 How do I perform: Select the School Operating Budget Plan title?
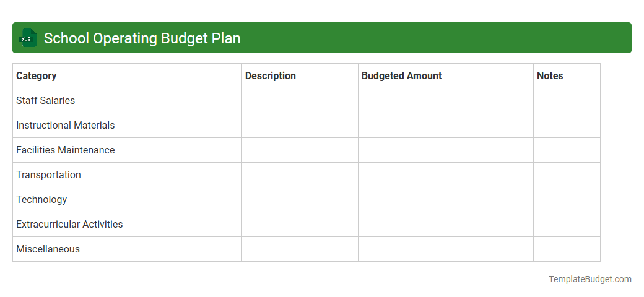pyautogui.click(x=142, y=38)
